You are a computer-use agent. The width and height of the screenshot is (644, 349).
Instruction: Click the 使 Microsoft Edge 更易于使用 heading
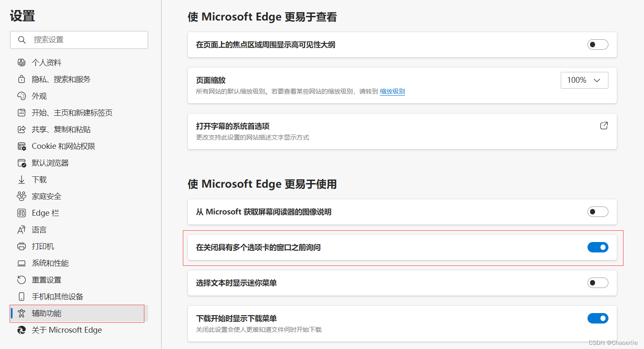coord(262,184)
